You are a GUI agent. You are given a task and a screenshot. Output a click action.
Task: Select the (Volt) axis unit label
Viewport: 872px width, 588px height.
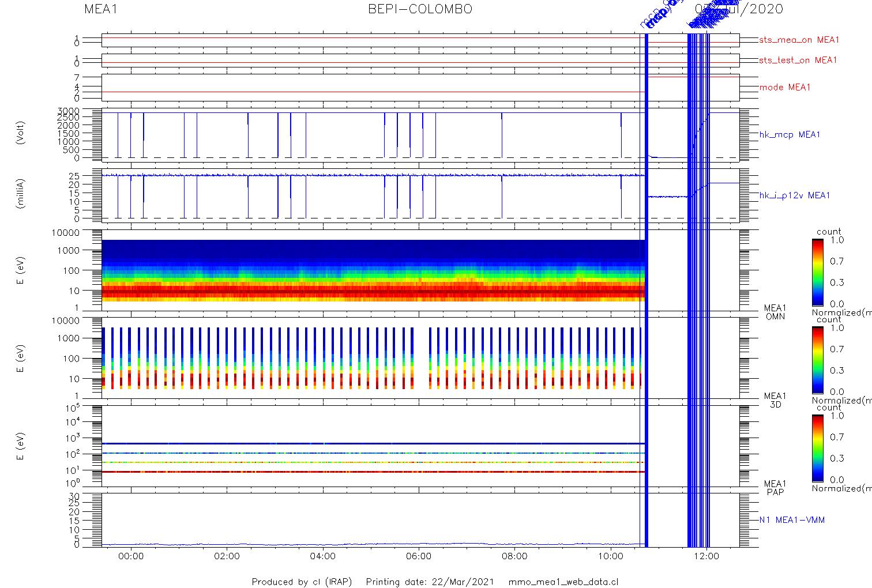(21, 133)
